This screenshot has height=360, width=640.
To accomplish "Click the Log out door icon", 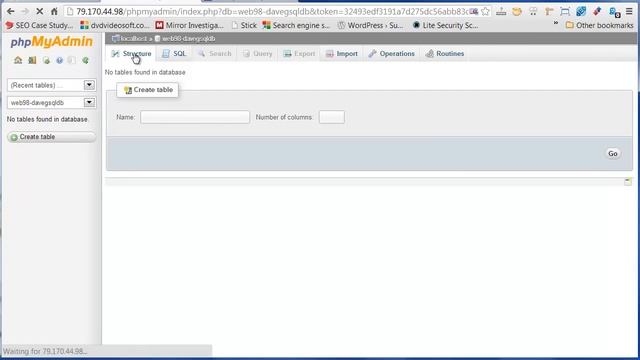I will click(x=32, y=60).
